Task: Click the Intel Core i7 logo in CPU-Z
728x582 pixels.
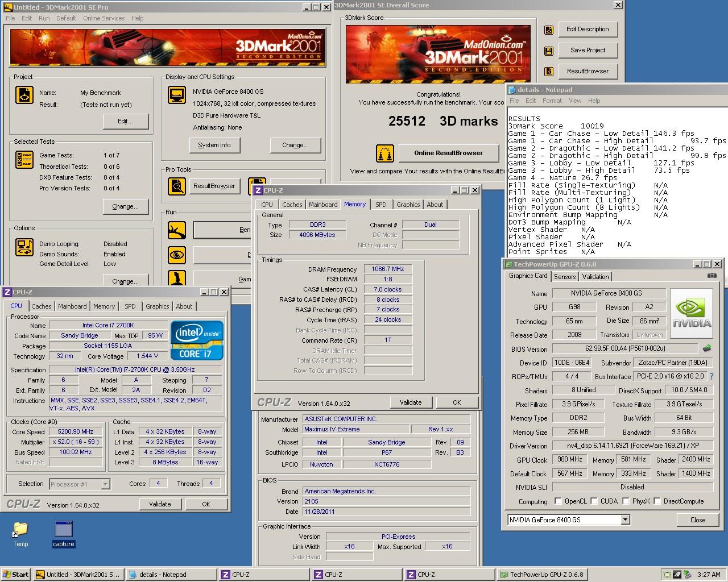Action: [x=197, y=340]
